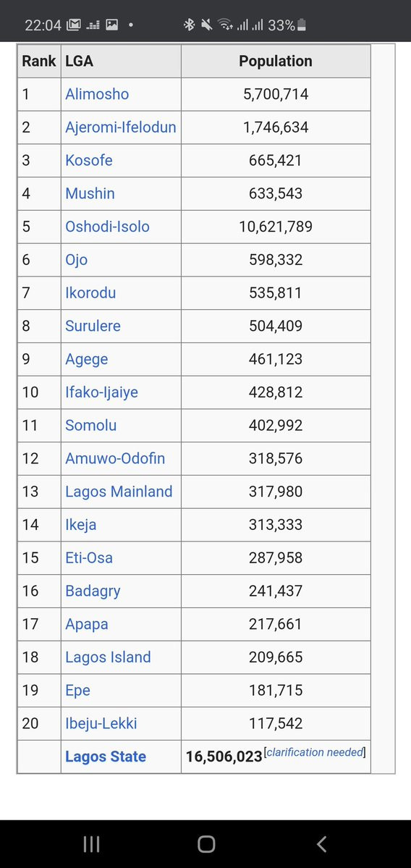Open the recent apps navigation icon
Viewport: 411px width, 868px height.
pos(91,843)
